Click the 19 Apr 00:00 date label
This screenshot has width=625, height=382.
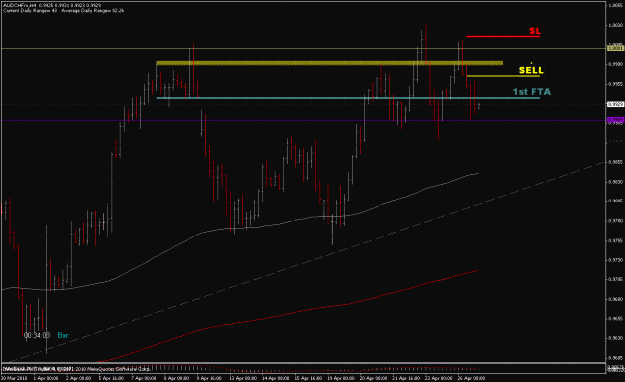point(341,378)
